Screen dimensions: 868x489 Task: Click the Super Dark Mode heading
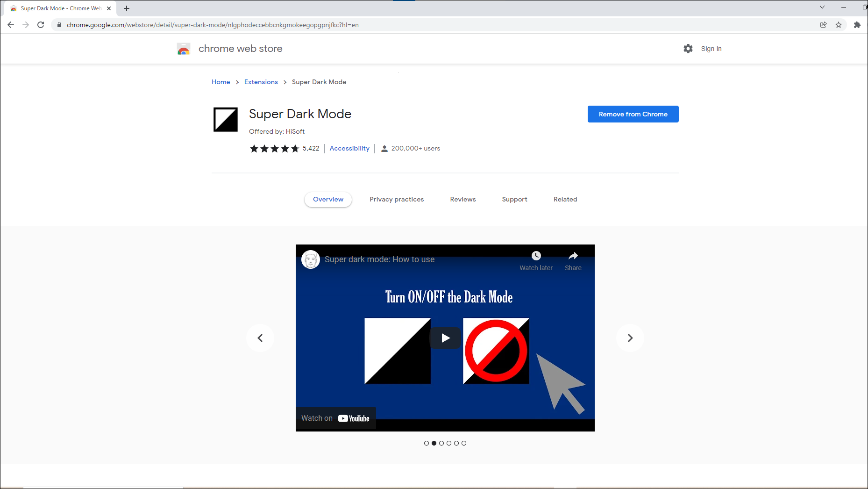tap(300, 114)
